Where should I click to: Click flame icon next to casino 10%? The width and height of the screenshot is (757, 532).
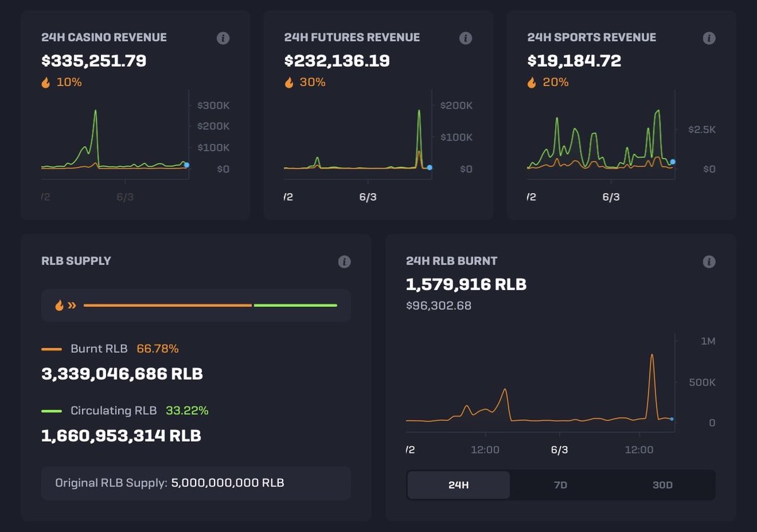(x=45, y=83)
